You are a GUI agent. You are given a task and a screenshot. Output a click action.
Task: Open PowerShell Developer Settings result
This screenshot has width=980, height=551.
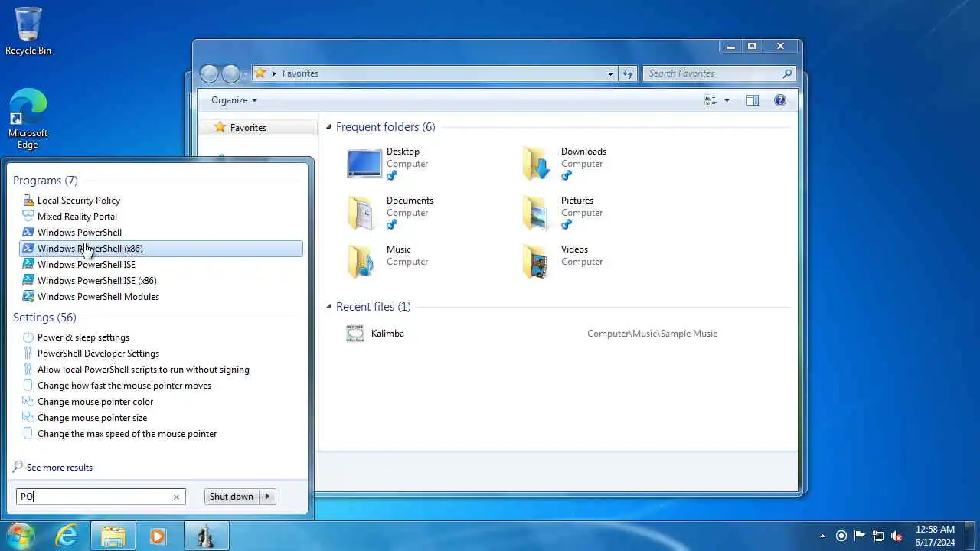point(161,354)
